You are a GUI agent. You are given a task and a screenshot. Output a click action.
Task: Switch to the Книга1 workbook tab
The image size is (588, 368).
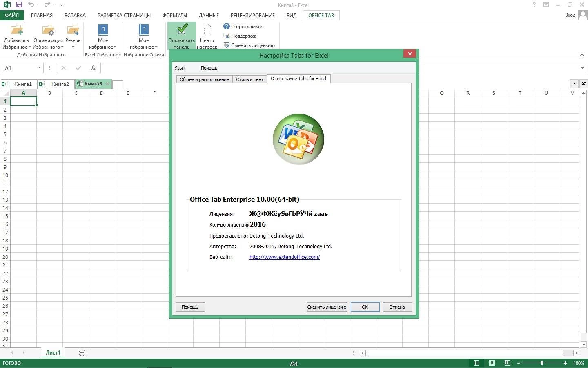click(19, 84)
